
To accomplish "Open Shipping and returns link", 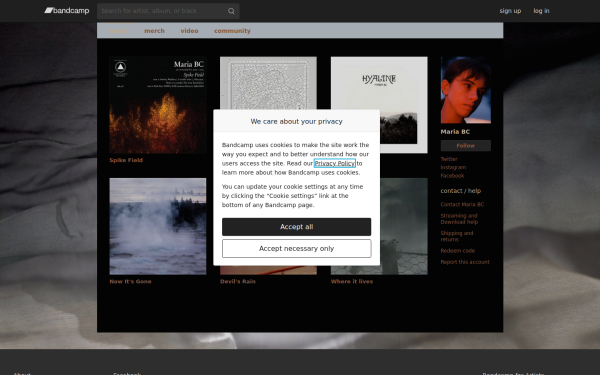I will [x=457, y=236].
